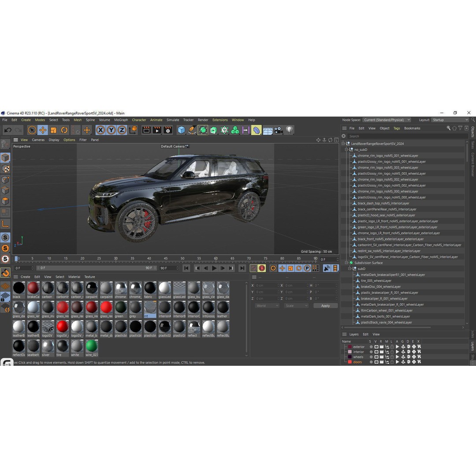Go to end of animation
Viewport: 476px width, 476px height.
(x=242, y=268)
